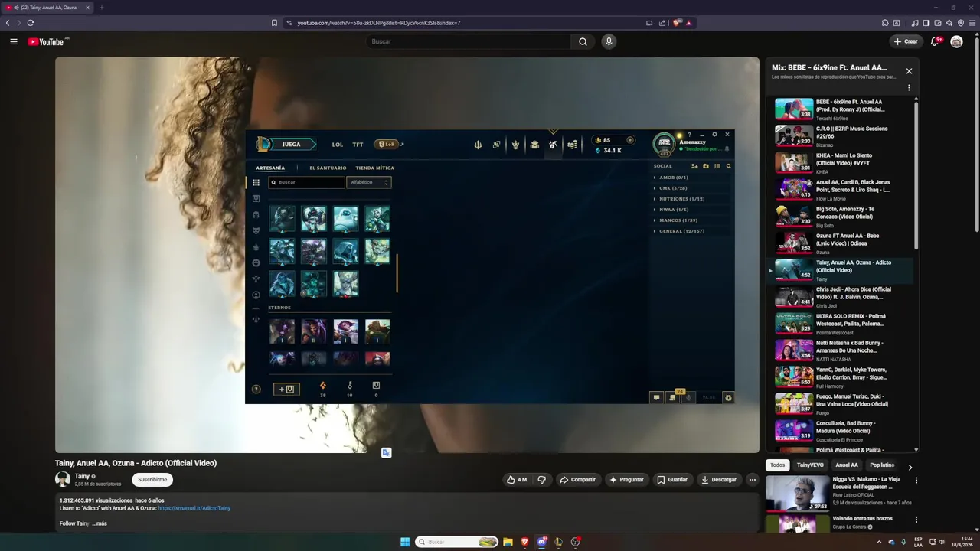This screenshot has width=980, height=551.
Task: Click the YouTube Crear button
Action: [905, 41]
